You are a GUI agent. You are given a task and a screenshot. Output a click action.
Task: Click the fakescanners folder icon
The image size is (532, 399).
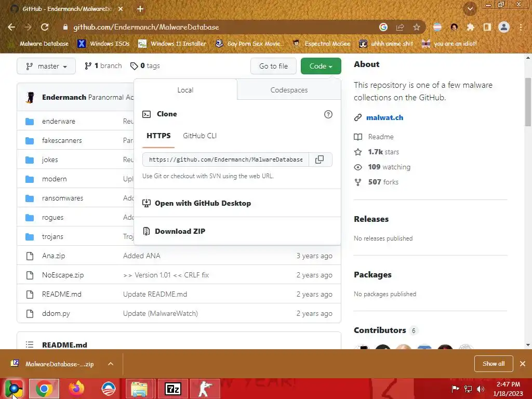point(30,140)
